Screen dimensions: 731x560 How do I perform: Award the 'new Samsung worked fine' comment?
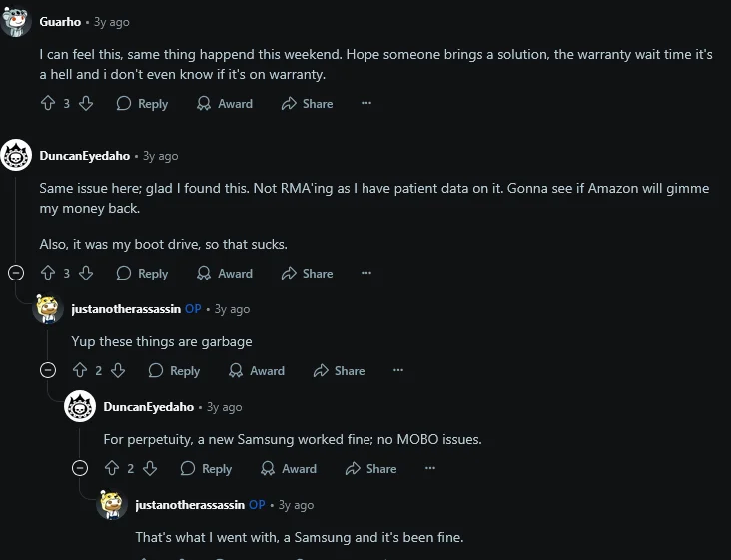point(289,468)
